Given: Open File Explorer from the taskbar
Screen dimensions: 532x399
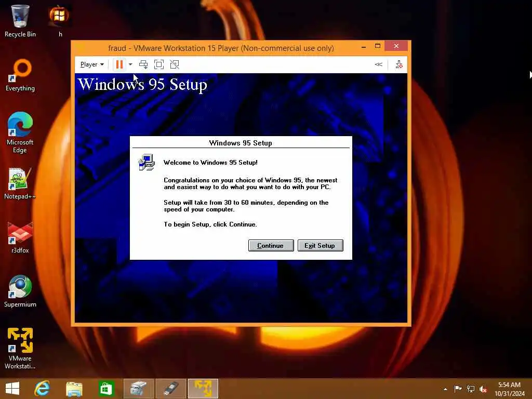Looking at the screenshot, I should 74,389.
